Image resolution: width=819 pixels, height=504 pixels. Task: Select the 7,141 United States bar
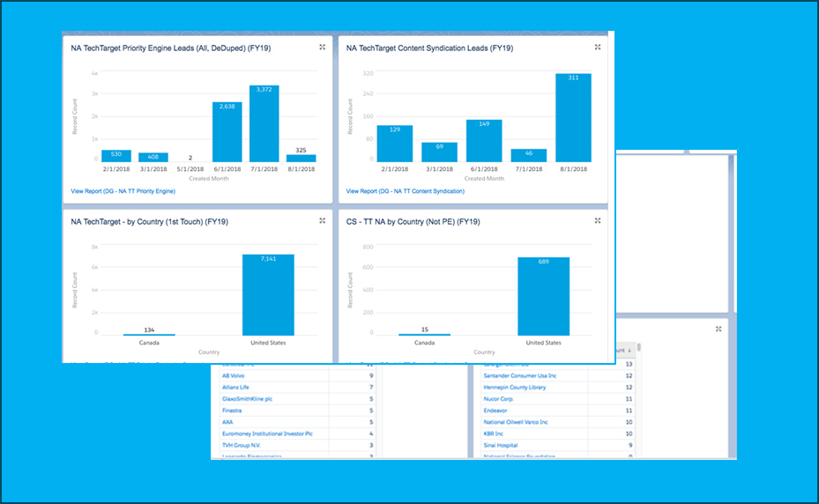click(268, 295)
